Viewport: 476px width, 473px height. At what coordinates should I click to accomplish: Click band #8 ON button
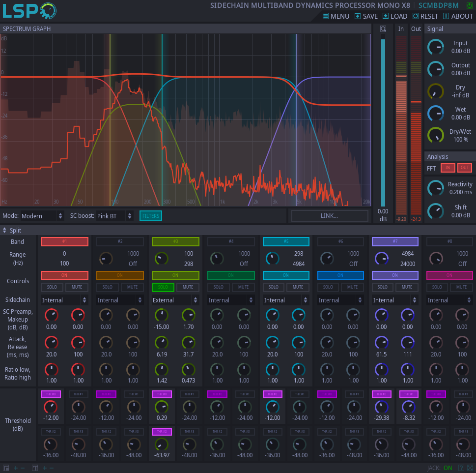[x=449, y=275]
